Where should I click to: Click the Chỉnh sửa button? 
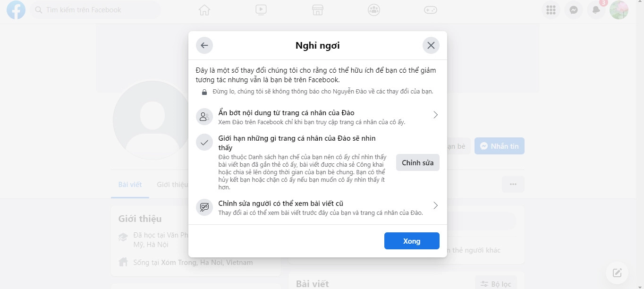[x=418, y=163]
